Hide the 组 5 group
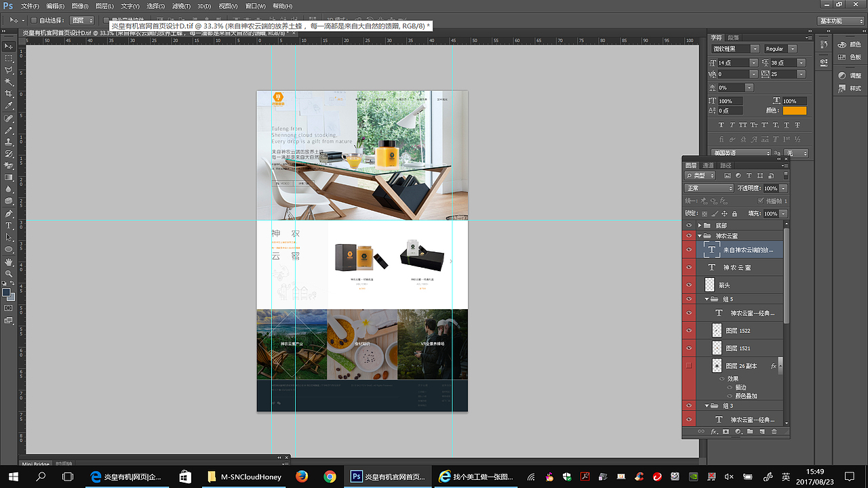This screenshot has width=868, height=488. pos(689,299)
